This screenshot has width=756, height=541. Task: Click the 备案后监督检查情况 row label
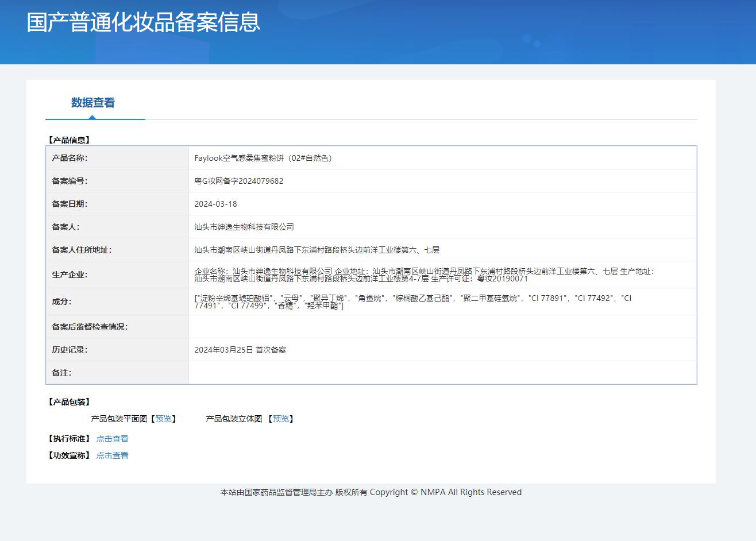[90, 327]
